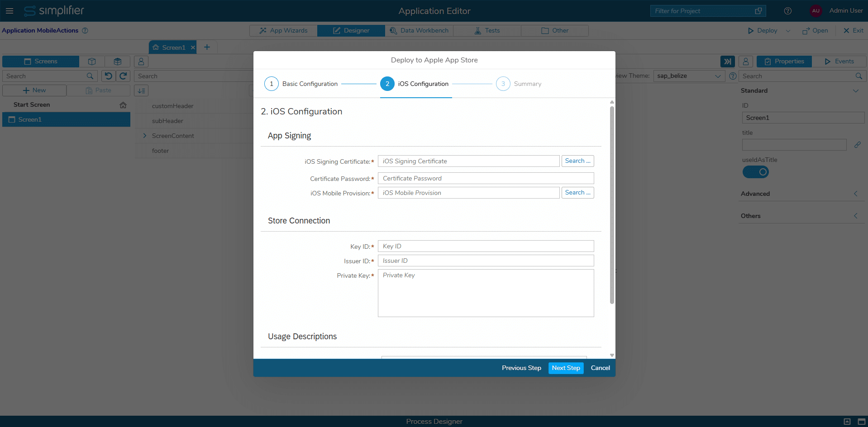
Task: Select Screen1 in screens list
Action: [x=66, y=119]
